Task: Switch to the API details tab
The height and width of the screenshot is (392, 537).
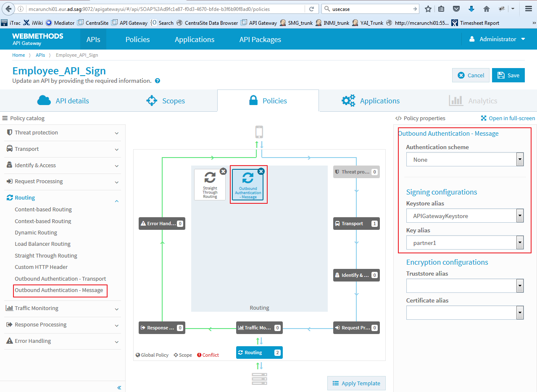Action: coord(63,101)
